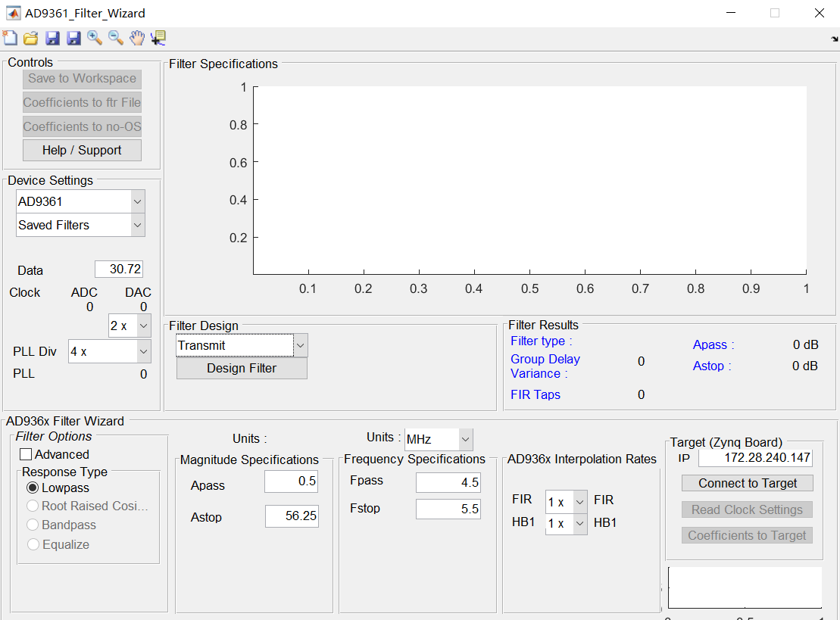Click the blue 'FIR Taps' label
The image size is (840, 620).
536,394
